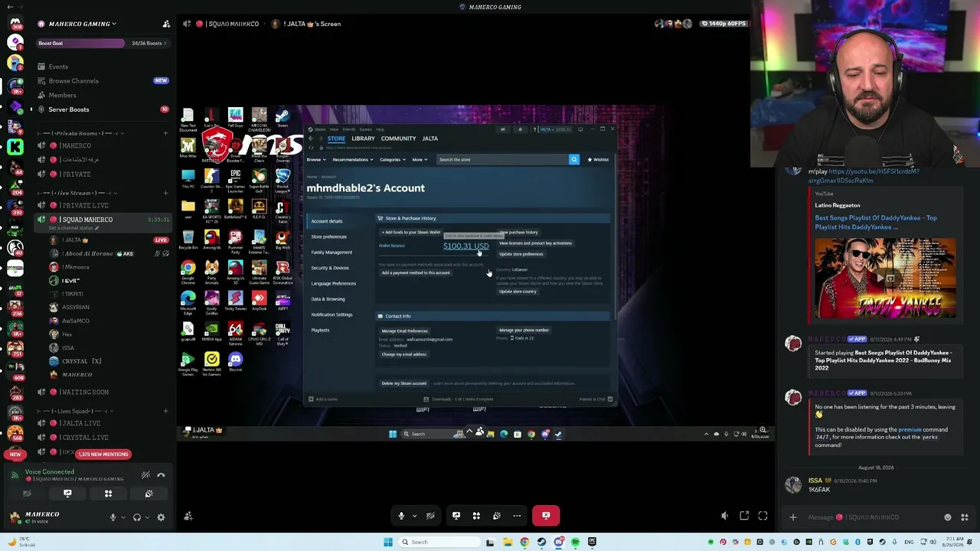Select user CRYSTAL in voice list

(x=81, y=361)
